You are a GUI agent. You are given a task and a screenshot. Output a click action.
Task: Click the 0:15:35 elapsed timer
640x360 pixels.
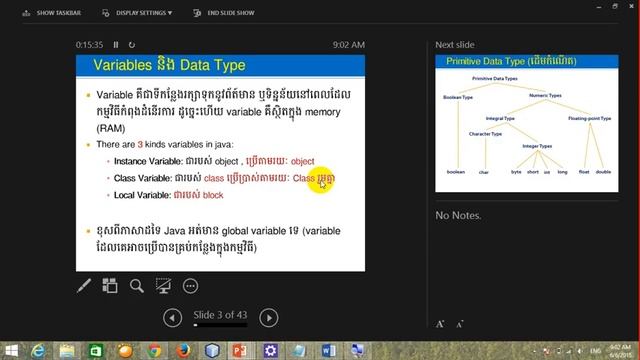[89, 45]
